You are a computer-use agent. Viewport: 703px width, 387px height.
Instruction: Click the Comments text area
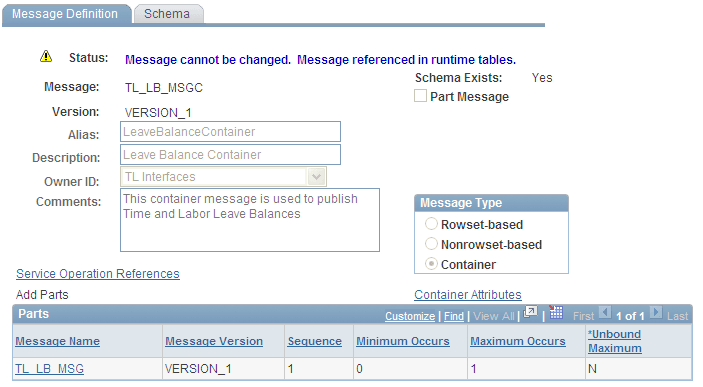pos(250,220)
